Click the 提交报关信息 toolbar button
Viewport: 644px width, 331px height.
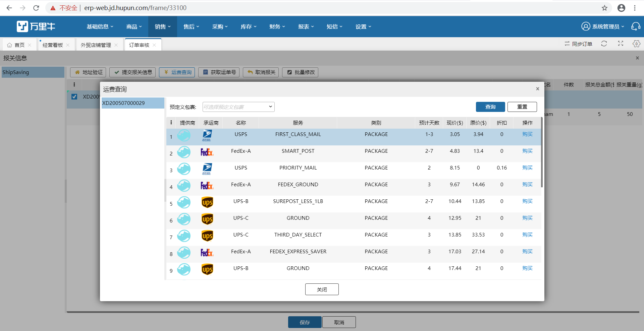(132, 72)
